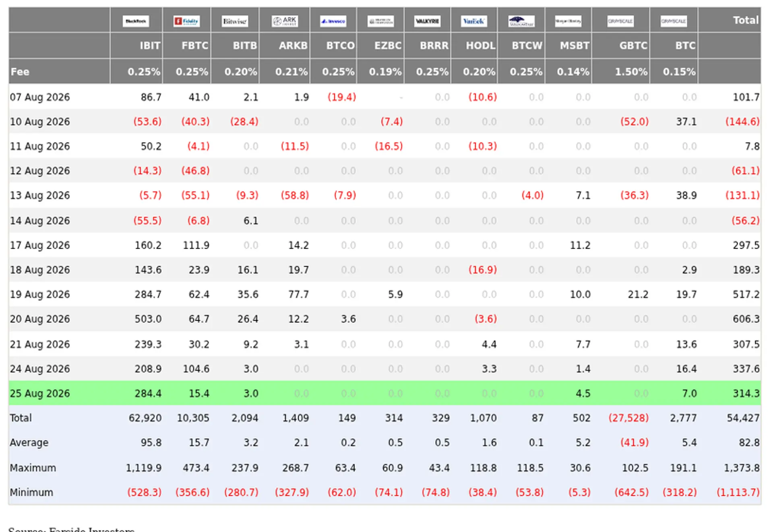
Task: Click the 07 Aug 2026 date cell
Action: pos(39,97)
